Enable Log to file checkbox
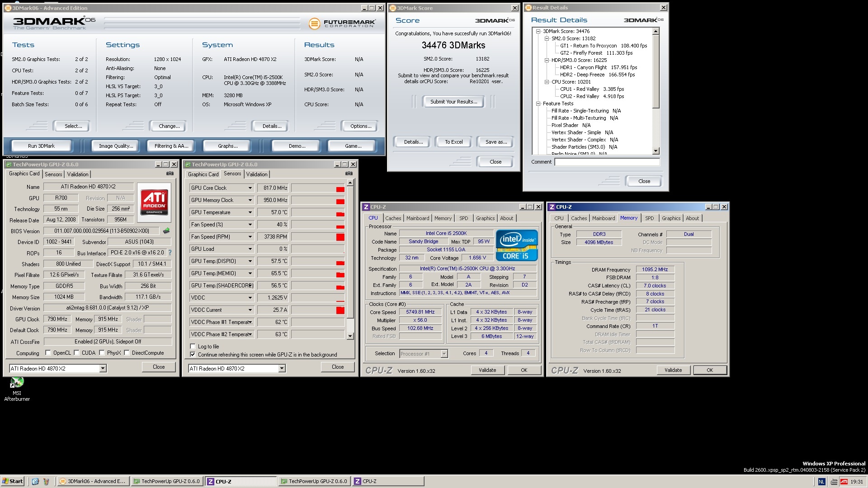The width and height of the screenshot is (868, 488). 193,347
